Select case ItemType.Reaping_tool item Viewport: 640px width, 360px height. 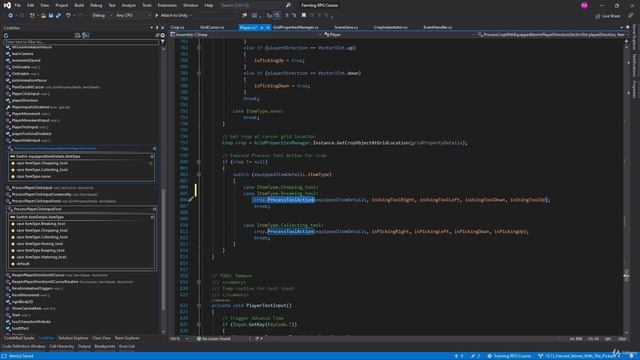(40, 250)
